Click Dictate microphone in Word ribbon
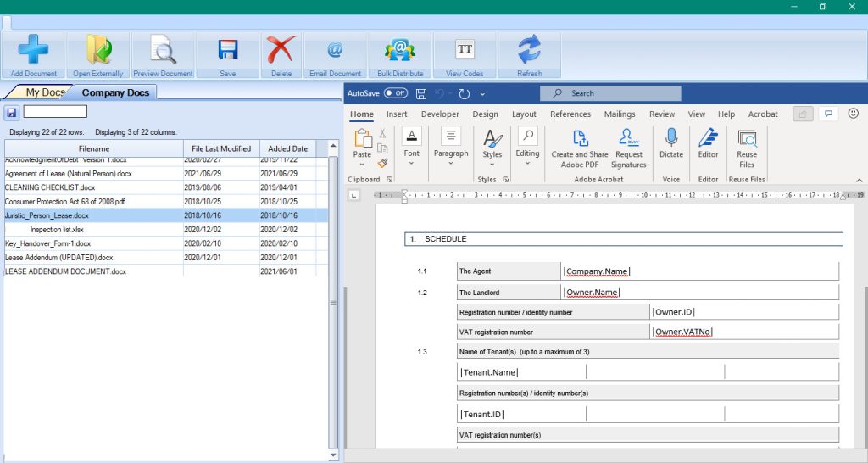This screenshot has height=463, width=868. pyautogui.click(x=670, y=142)
